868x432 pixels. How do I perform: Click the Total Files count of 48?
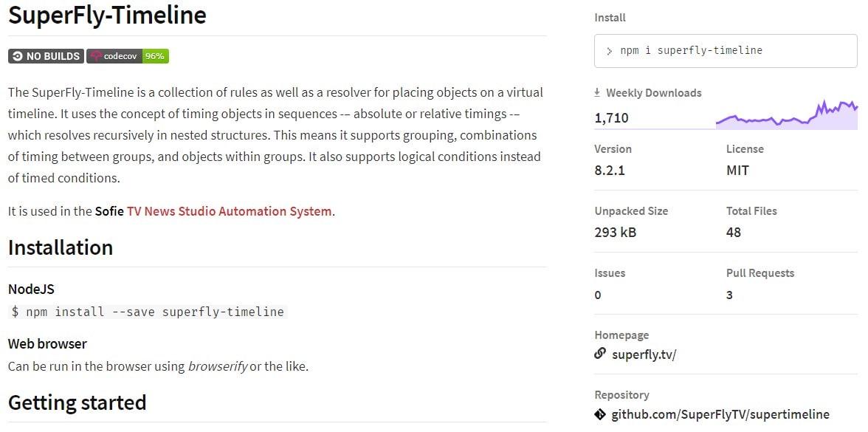732,233
